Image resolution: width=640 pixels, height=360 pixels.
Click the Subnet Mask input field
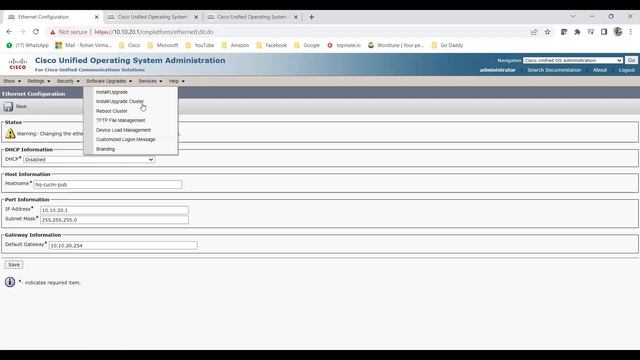click(114, 220)
